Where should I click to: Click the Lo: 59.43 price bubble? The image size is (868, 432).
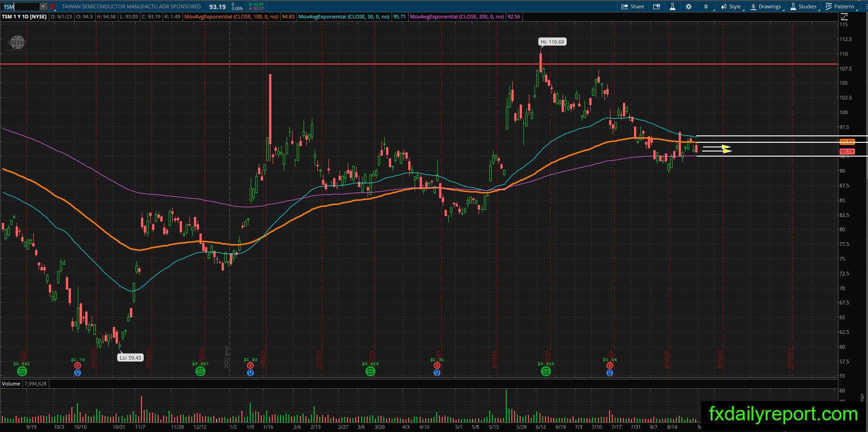[x=130, y=358]
